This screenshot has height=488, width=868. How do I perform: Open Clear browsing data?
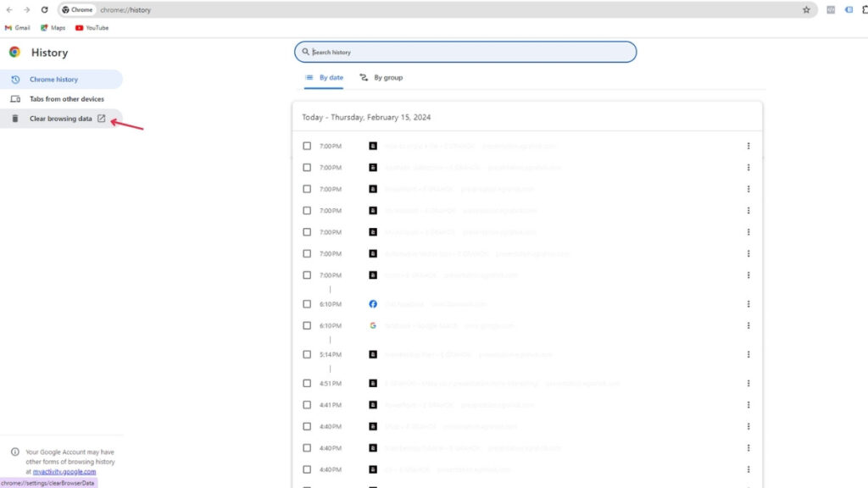tap(60, 119)
